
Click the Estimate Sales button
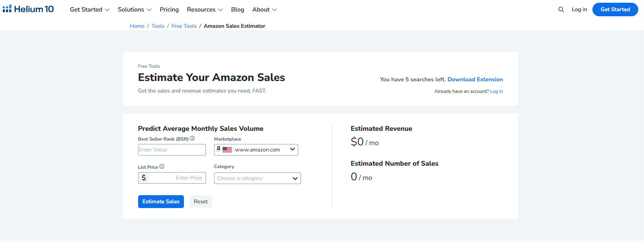[161, 202]
